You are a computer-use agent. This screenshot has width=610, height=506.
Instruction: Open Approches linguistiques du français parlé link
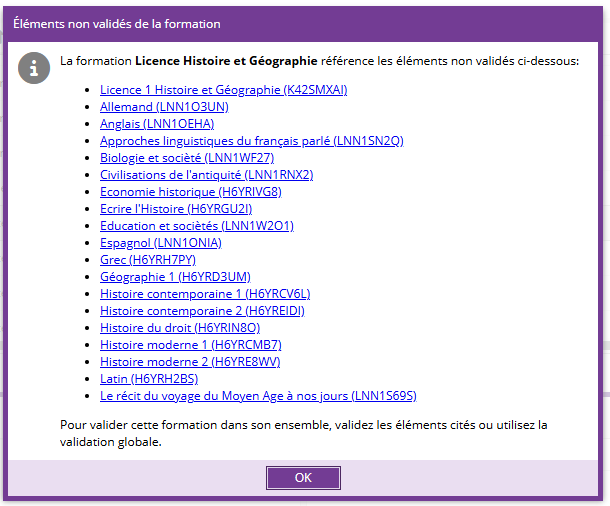coord(251,141)
